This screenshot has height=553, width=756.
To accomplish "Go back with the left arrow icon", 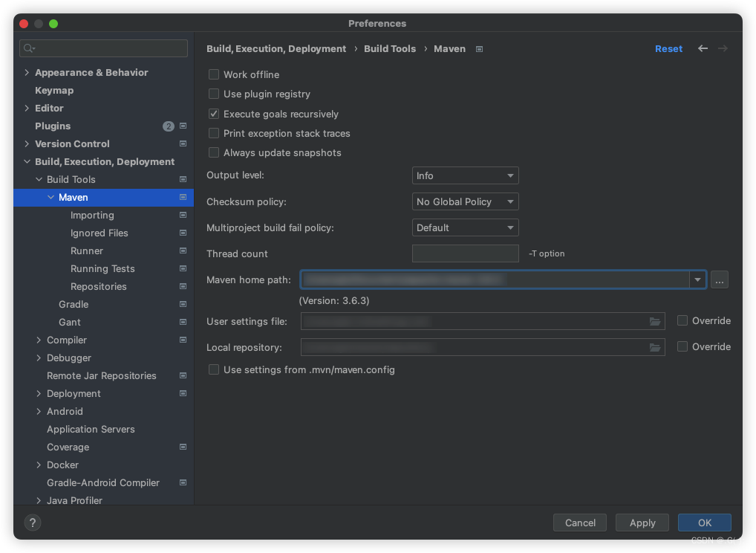I will 703,48.
